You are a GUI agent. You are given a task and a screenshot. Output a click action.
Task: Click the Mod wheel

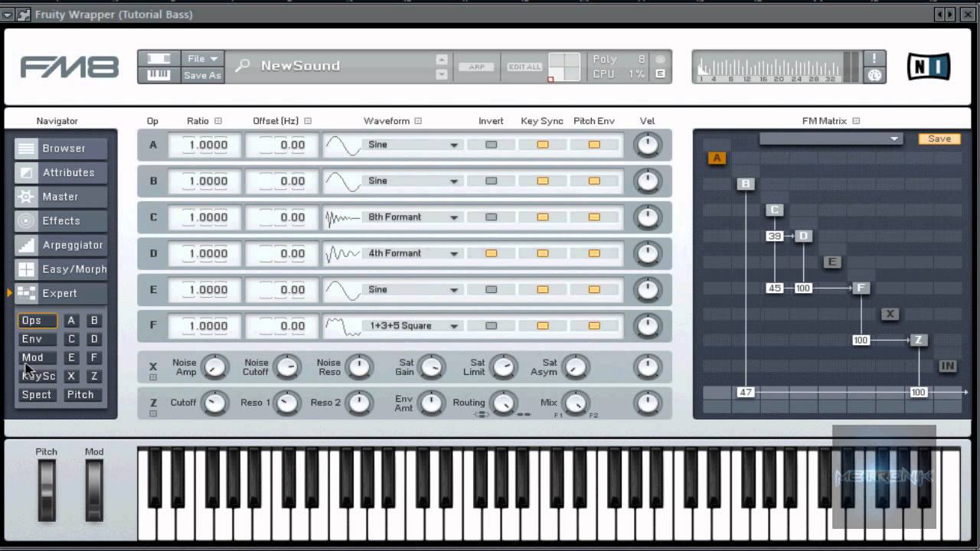click(94, 490)
